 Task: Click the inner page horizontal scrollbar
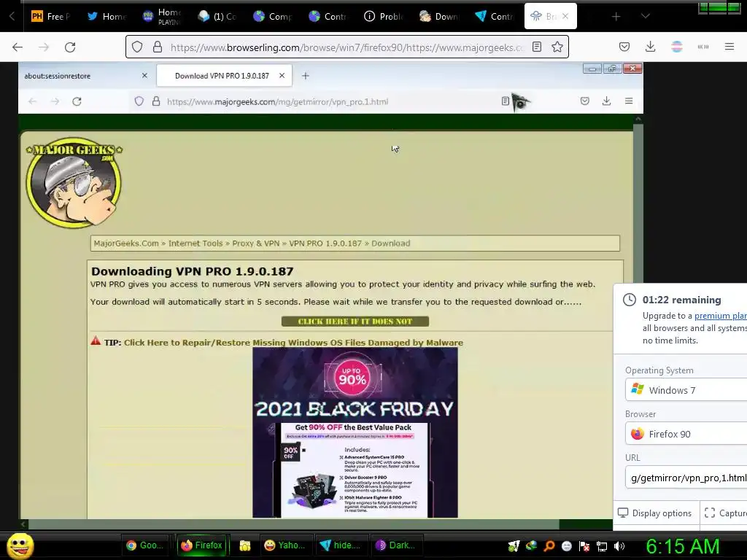point(293,524)
